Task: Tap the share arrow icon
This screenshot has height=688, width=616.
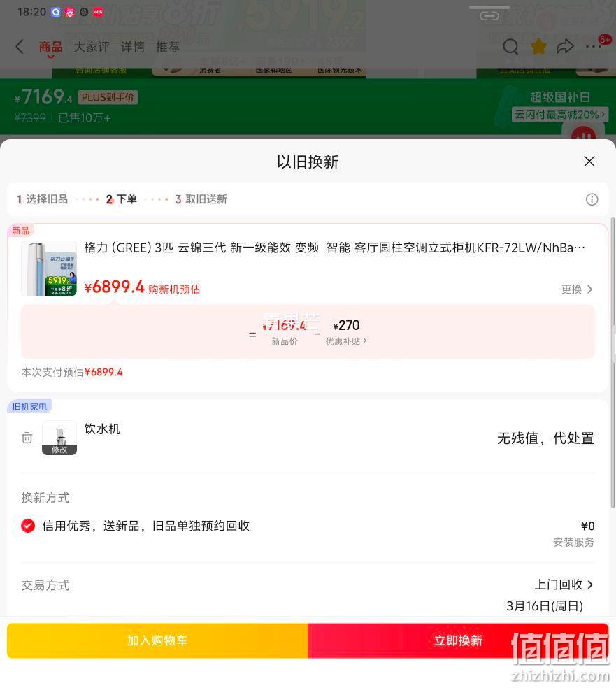Action: point(565,46)
